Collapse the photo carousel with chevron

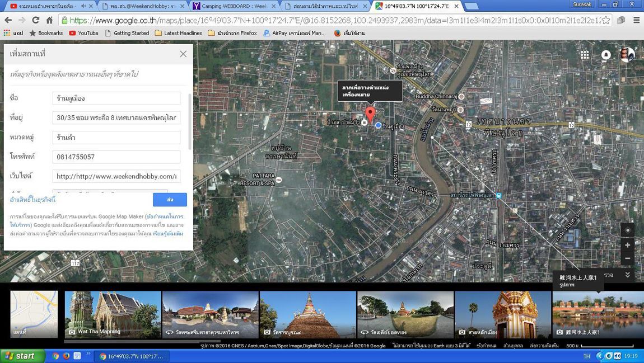[x=628, y=275]
